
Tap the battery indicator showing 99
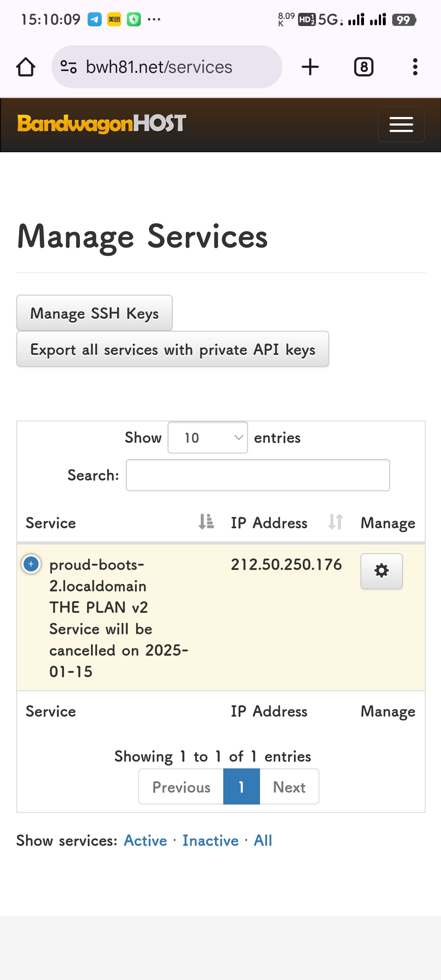(x=404, y=19)
